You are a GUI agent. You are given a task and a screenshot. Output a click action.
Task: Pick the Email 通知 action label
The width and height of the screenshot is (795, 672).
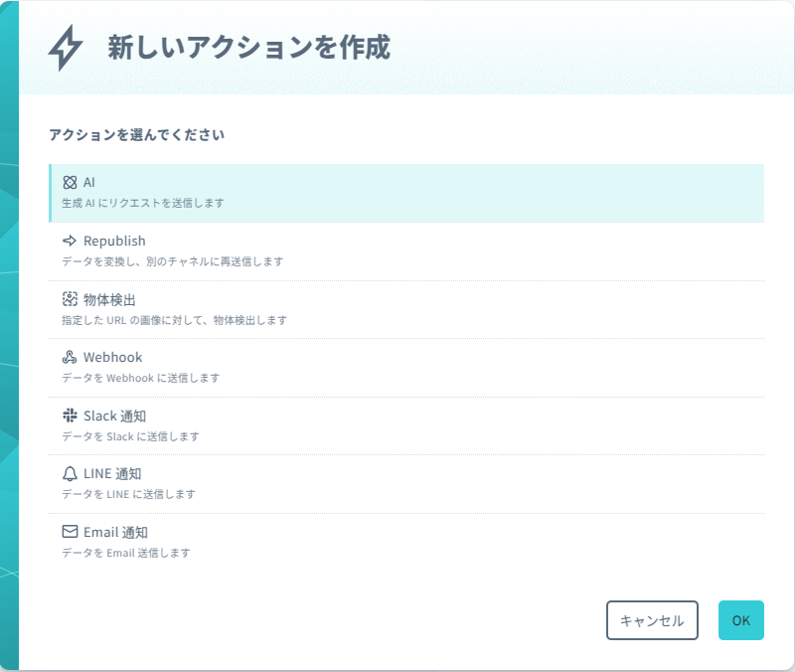click(115, 533)
